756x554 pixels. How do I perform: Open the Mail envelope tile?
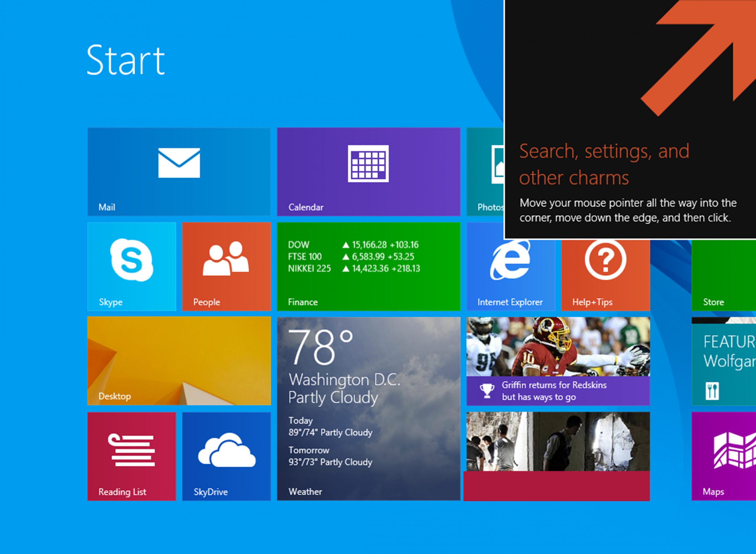click(179, 171)
